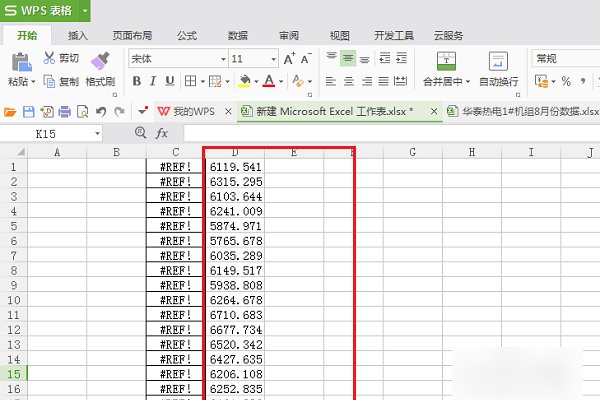Screen dimensions: 600x400
Task: Expand Merge and Center dropdown arrow
Action: tap(468, 82)
